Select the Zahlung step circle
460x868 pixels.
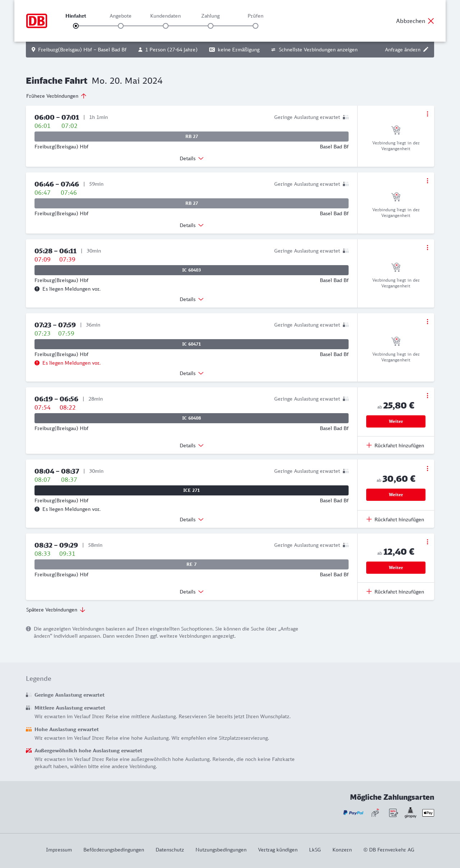[211, 26]
